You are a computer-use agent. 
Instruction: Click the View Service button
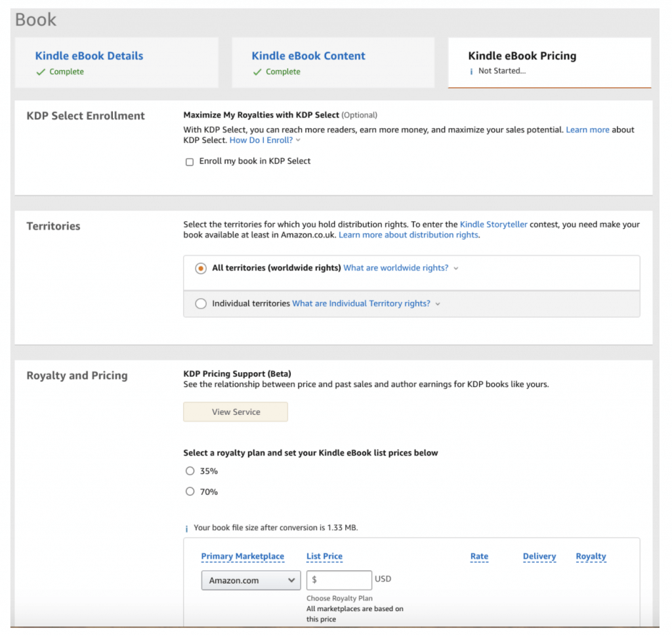click(236, 412)
